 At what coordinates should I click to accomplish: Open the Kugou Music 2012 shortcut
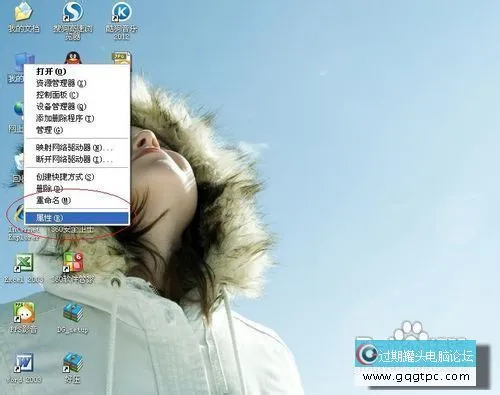[x=122, y=12]
